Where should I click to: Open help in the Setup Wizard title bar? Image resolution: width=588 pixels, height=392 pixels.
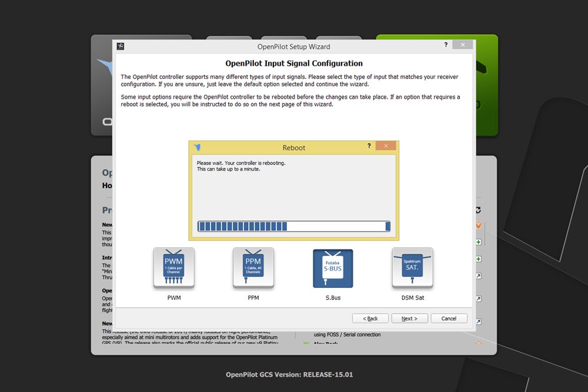pos(446,45)
